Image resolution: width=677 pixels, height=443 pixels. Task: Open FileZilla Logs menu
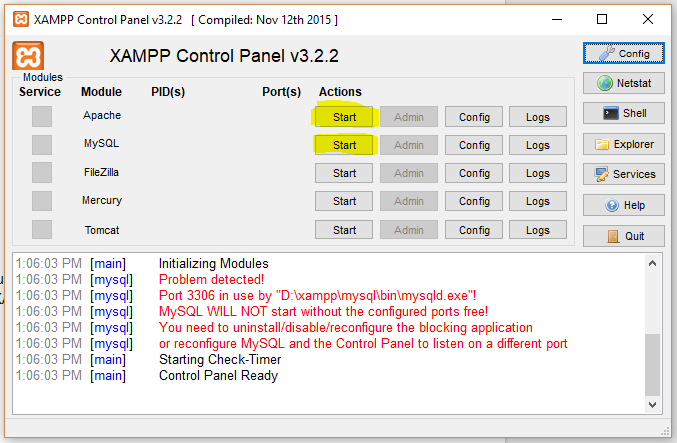[538, 173]
